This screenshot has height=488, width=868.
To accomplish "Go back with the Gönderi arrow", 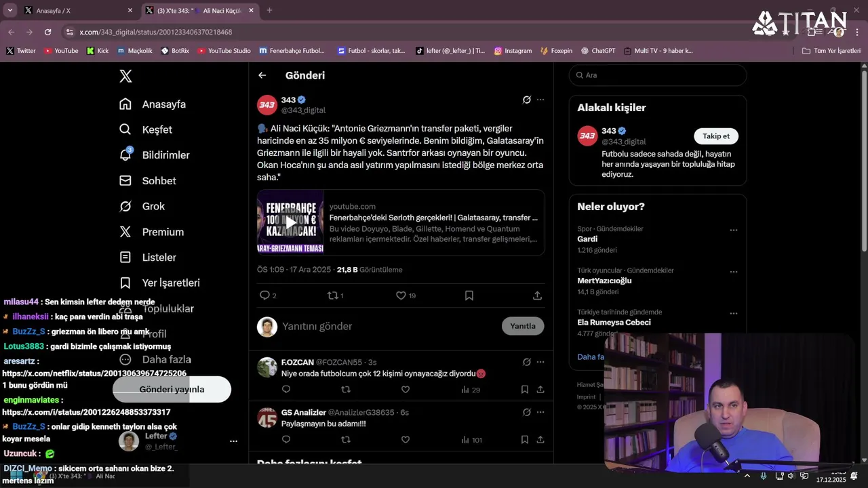I will (262, 75).
